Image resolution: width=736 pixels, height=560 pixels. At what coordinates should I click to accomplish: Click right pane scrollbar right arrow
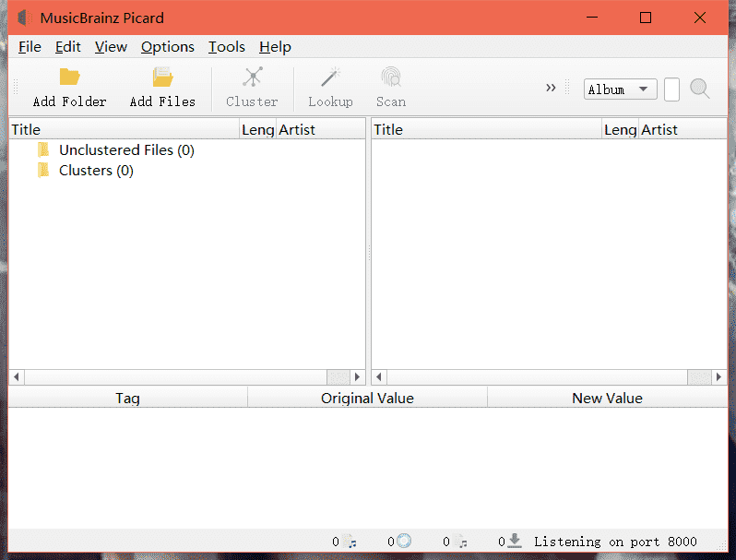click(x=719, y=377)
